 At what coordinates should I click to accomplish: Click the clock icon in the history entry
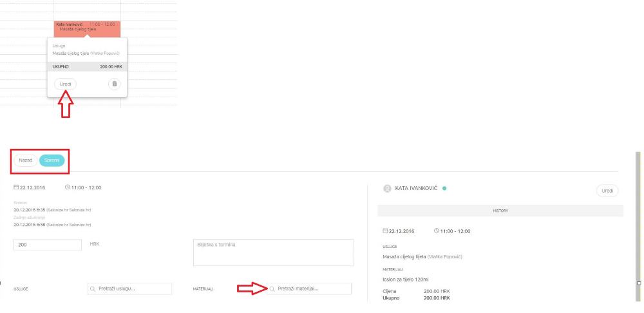click(437, 231)
